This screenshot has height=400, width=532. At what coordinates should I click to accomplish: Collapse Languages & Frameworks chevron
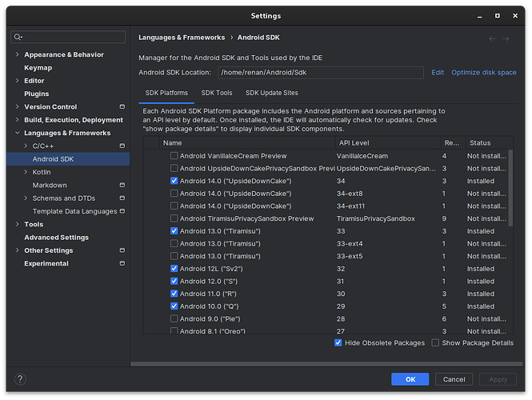(x=18, y=133)
